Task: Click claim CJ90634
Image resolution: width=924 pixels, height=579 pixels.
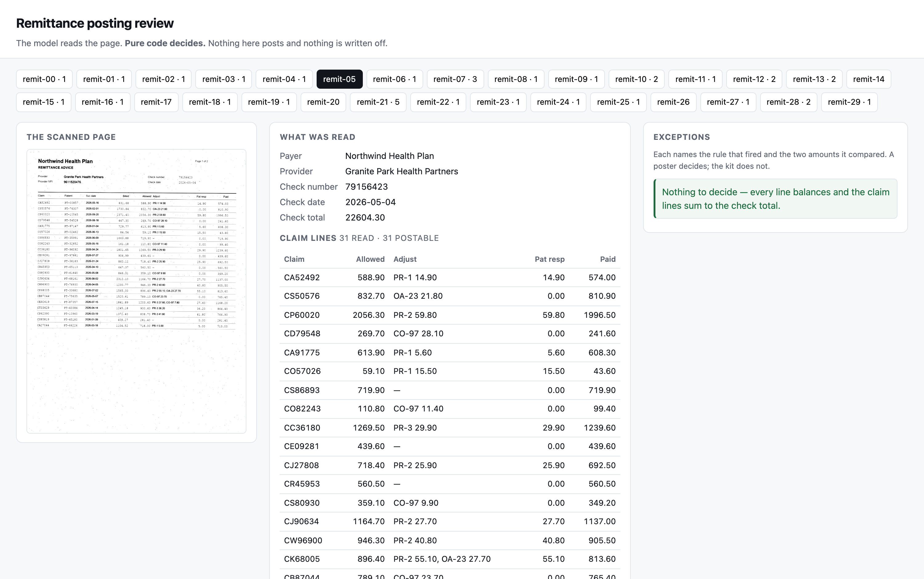Action: tap(301, 521)
